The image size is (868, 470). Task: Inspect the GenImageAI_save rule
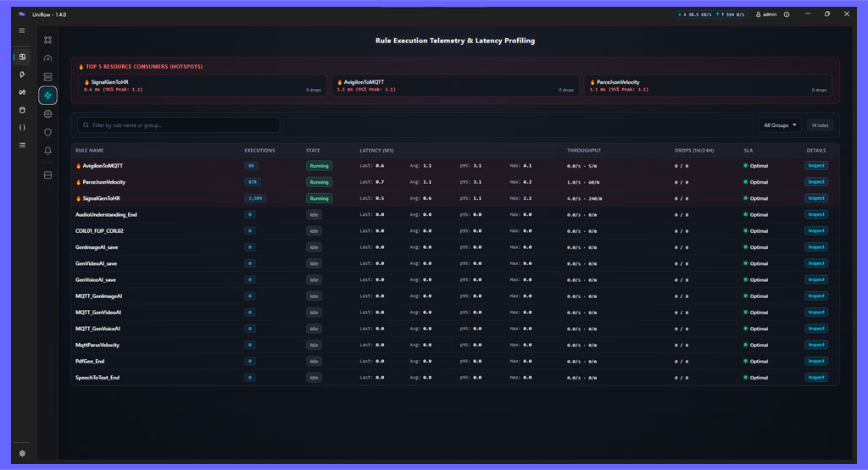(816, 247)
